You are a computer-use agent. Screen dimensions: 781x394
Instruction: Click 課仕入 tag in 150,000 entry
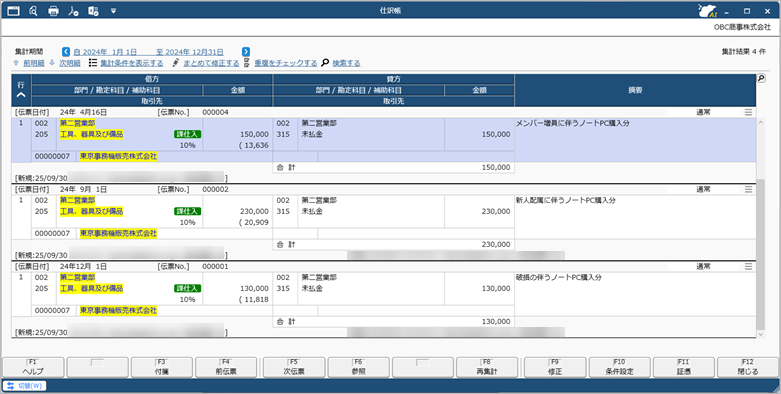(x=187, y=134)
